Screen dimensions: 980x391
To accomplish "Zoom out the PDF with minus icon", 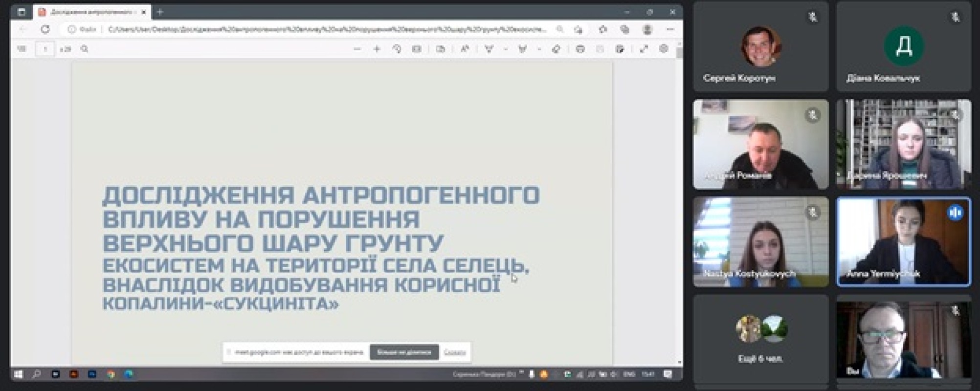I will pyautogui.click(x=357, y=49).
